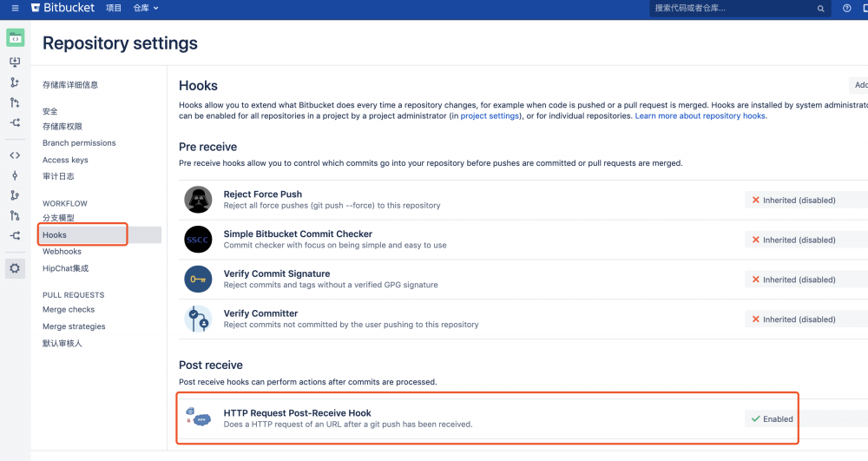The image size is (868, 461).
Task: Click the Pre receive section heading
Action: [207, 147]
